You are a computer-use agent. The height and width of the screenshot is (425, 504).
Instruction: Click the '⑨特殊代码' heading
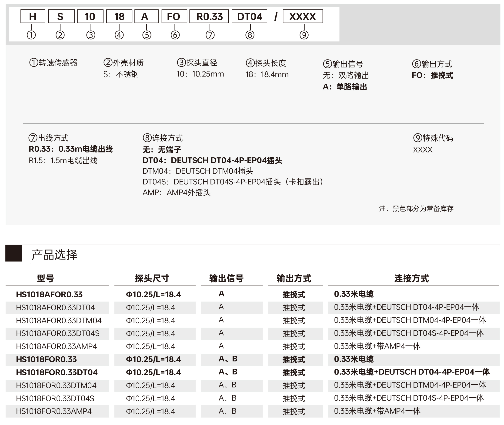pyautogui.click(x=433, y=138)
